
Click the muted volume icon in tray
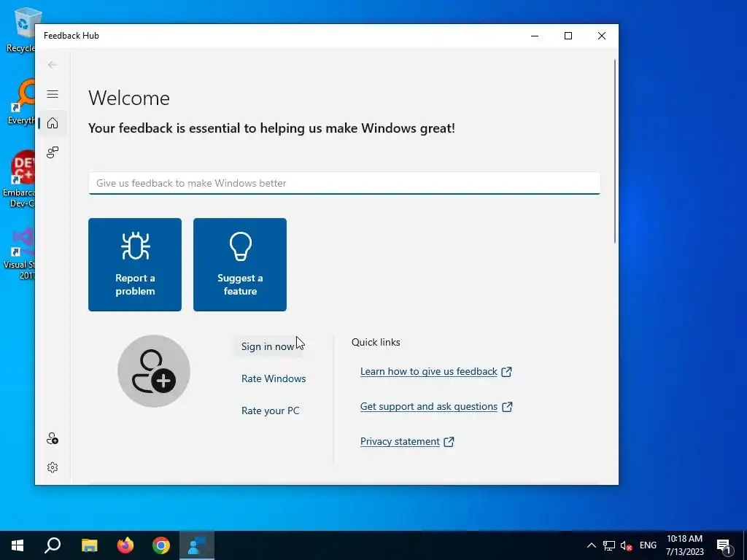pyautogui.click(x=627, y=545)
